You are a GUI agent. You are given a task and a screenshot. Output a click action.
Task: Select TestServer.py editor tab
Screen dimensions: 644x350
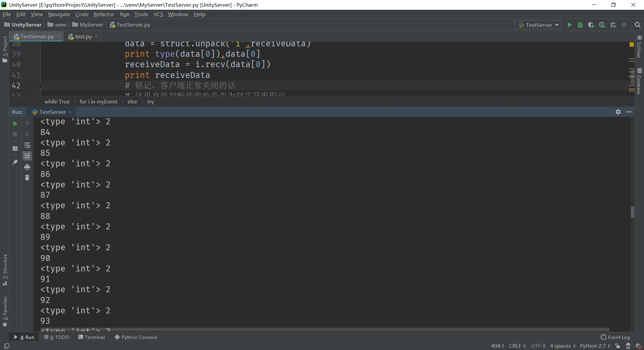coord(37,37)
